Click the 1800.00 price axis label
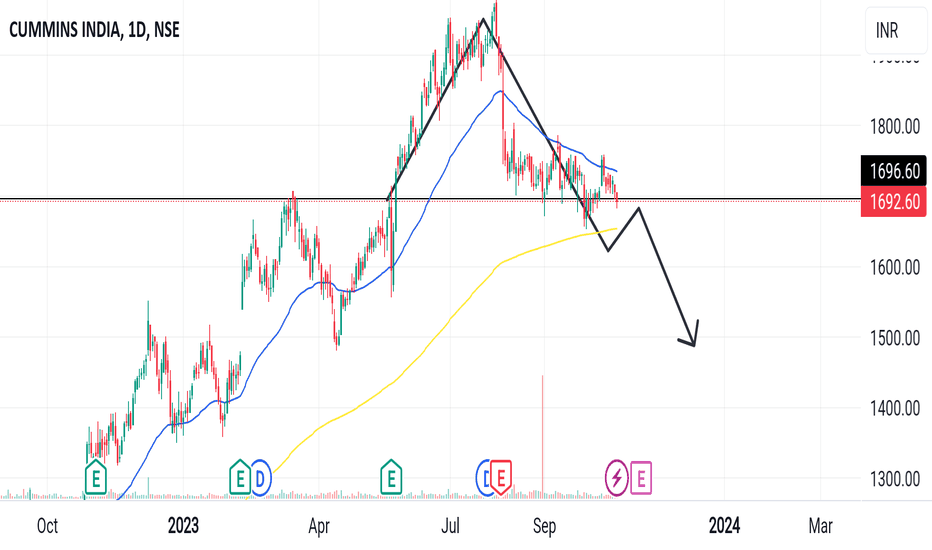932x550 pixels. coord(895,127)
